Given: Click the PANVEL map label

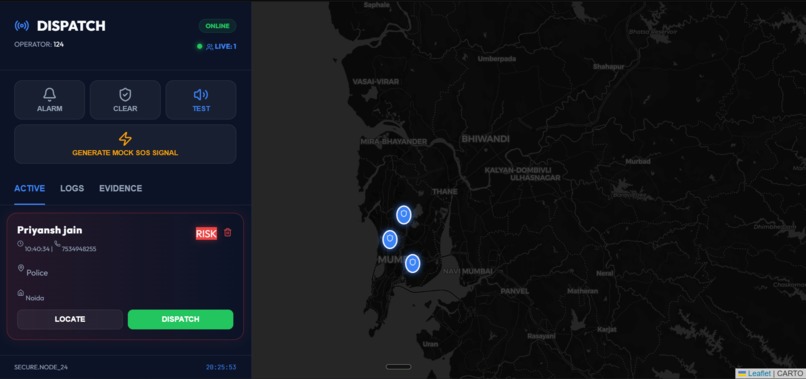Looking at the screenshot, I should pyautogui.click(x=515, y=291).
